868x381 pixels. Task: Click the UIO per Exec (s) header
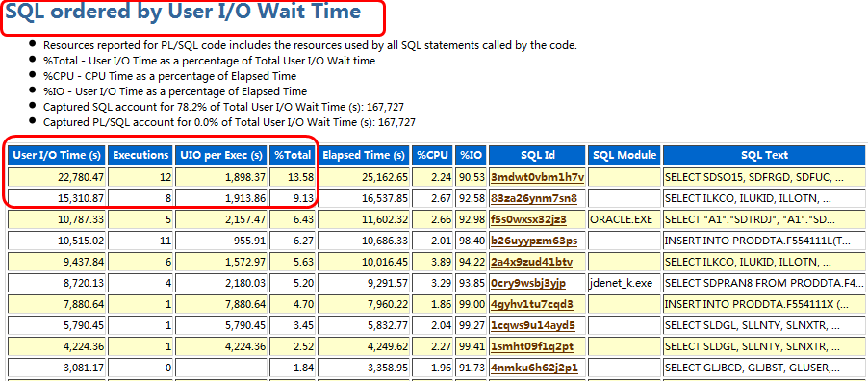tap(221, 156)
